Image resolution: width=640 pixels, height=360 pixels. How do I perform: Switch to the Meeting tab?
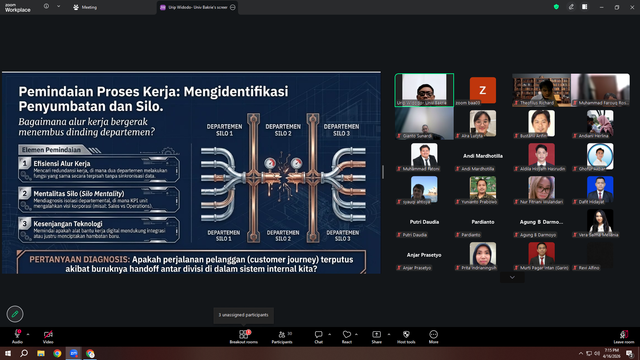[85, 7]
